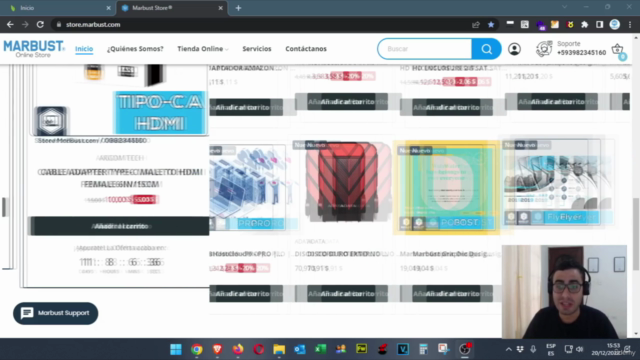Bookmark this page with the star
The width and height of the screenshot is (640, 360).
(x=491, y=24)
